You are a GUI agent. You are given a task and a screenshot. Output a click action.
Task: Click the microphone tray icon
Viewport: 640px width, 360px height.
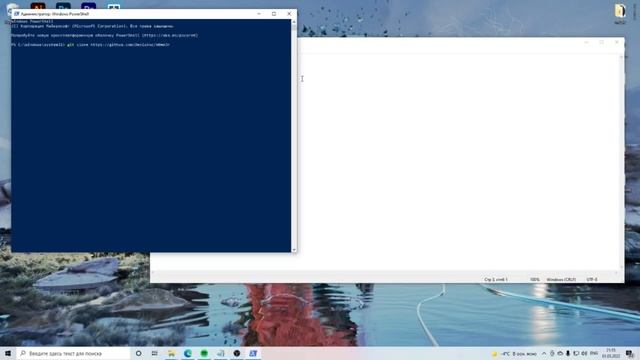pyautogui.click(x=568, y=353)
